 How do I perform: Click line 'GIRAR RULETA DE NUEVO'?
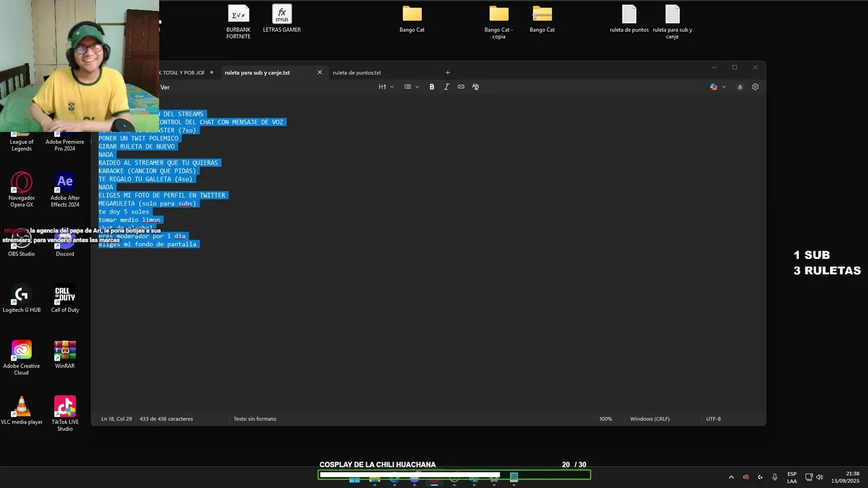[136, 146]
